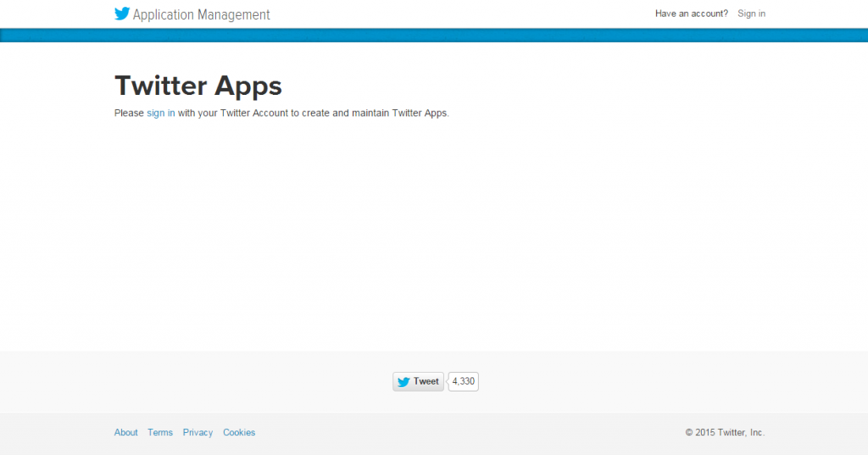Click the Sign in link in top bar
868x455 pixels.
(x=751, y=14)
